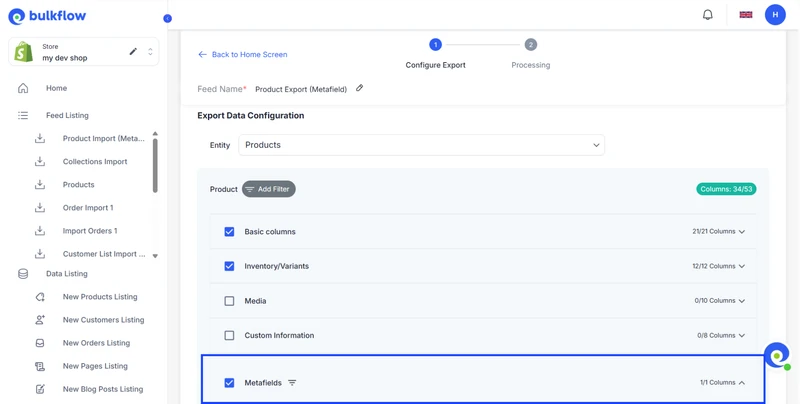Edit the feed name with pencil icon
The width and height of the screenshot is (800, 404).
tap(360, 88)
